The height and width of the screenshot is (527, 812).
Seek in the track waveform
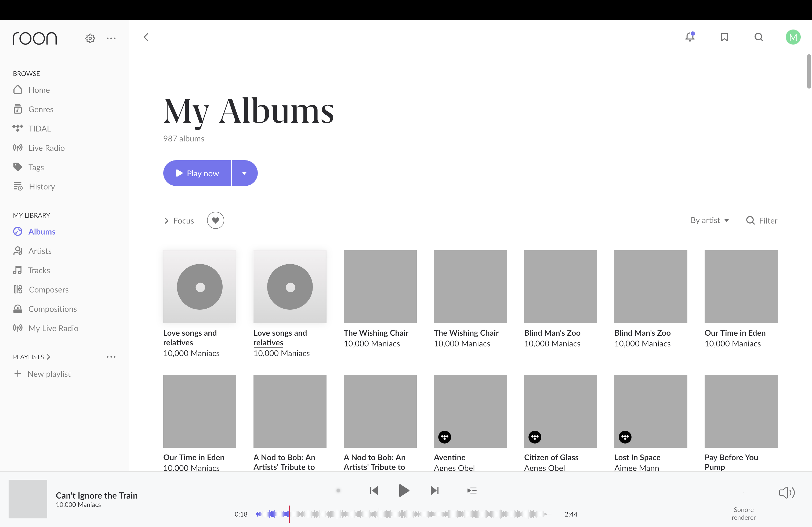point(406,514)
